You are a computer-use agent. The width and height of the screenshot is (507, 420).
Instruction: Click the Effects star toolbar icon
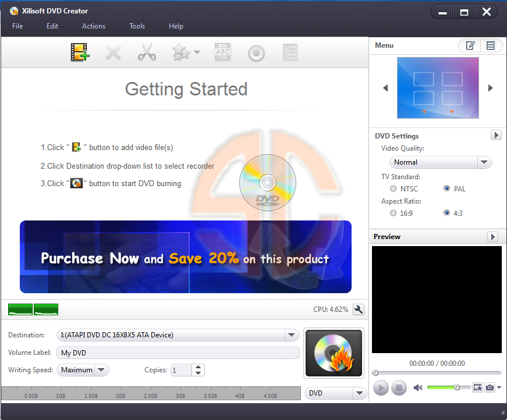tap(181, 52)
